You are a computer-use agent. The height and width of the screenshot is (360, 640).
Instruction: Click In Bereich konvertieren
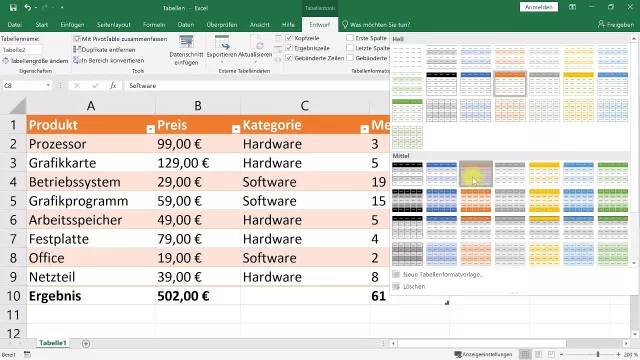[x=109, y=60]
